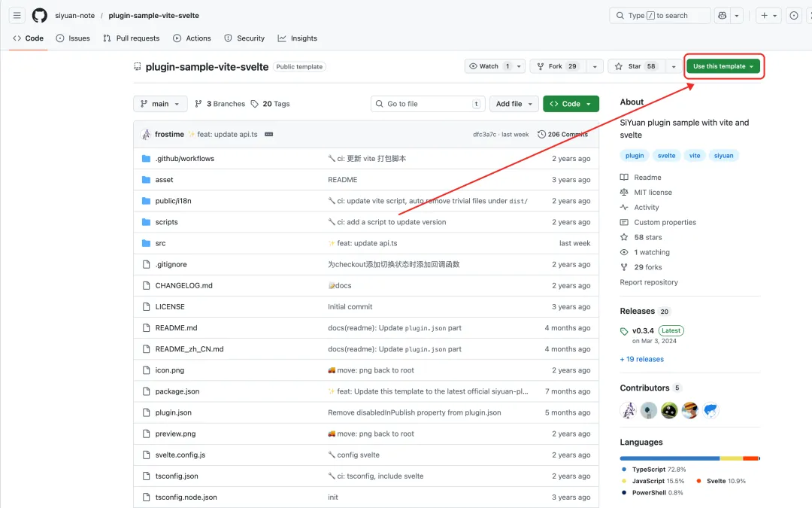Image resolution: width=812 pixels, height=508 pixels.
Task: Open the hamburger navigation menu
Action: pyautogui.click(x=17, y=16)
